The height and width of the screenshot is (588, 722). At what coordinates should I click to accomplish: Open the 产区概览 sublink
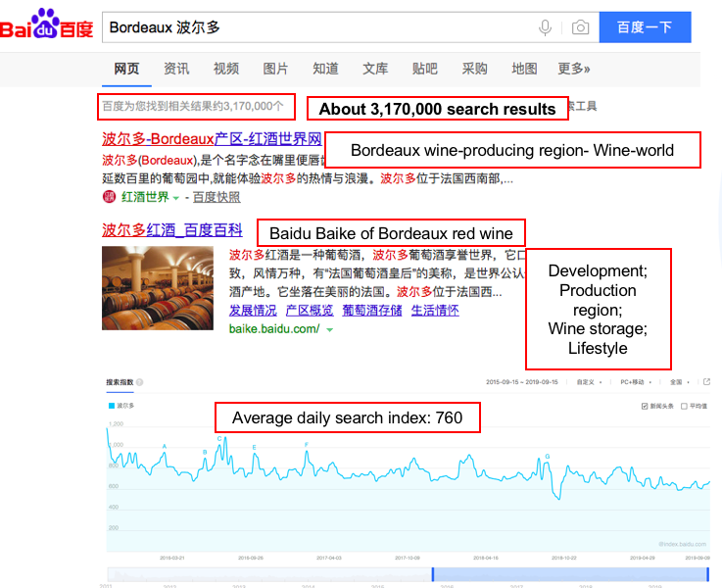coord(310,311)
